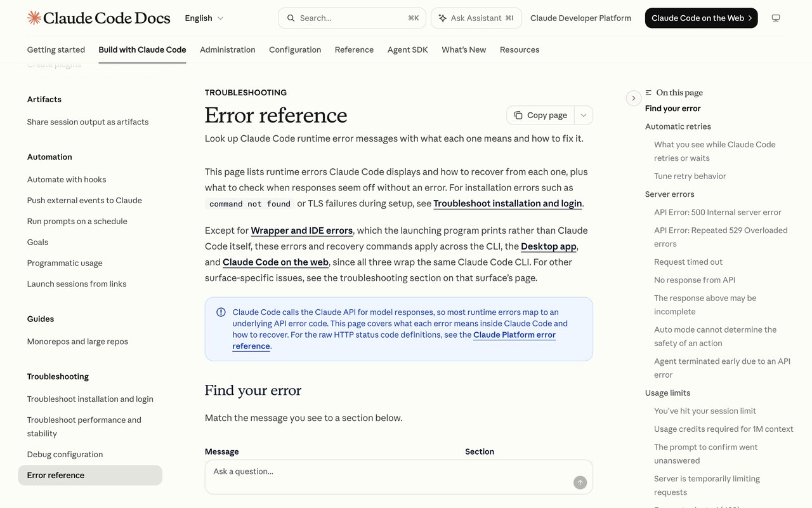Open the English language dropdown
Viewport: 812px width, 508px height.
tap(204, 18)
